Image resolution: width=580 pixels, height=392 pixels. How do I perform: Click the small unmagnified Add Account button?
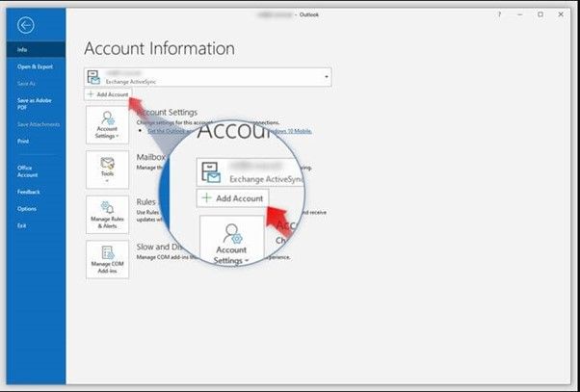click(107, 95)
